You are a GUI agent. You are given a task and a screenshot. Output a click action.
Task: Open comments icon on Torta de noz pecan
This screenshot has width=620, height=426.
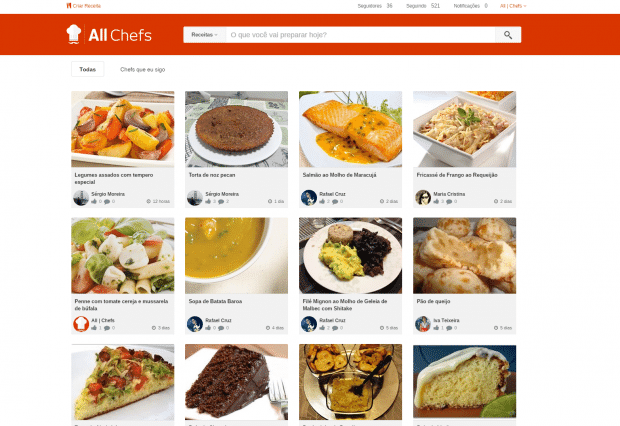coord(221,201)
